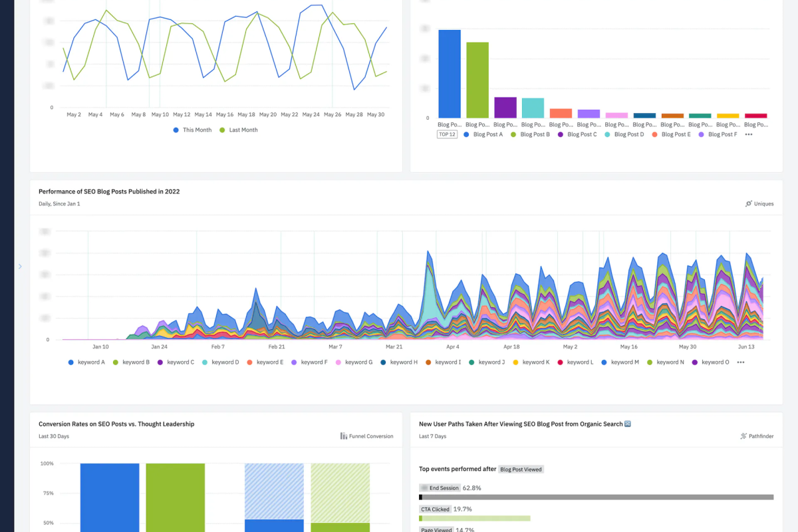This screenshot has height=532, width=798.
Task: Toggle 'keyword A' series in legend
Action: 87,362
